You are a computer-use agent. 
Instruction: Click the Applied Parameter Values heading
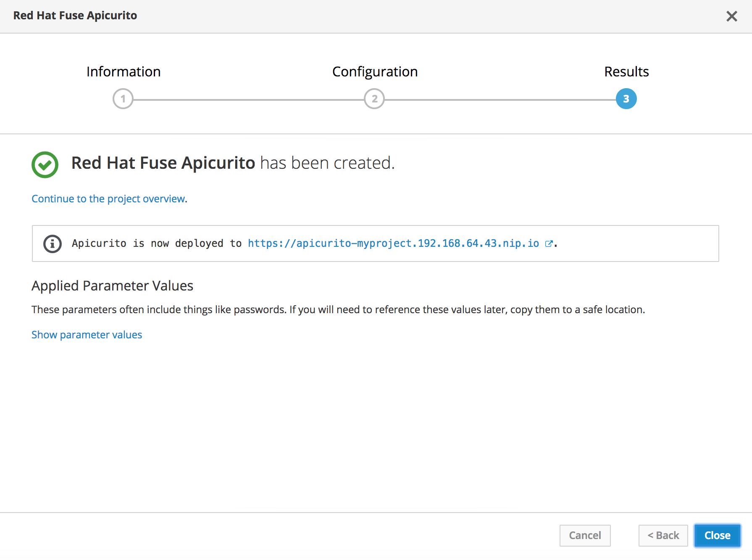[112, 285]
